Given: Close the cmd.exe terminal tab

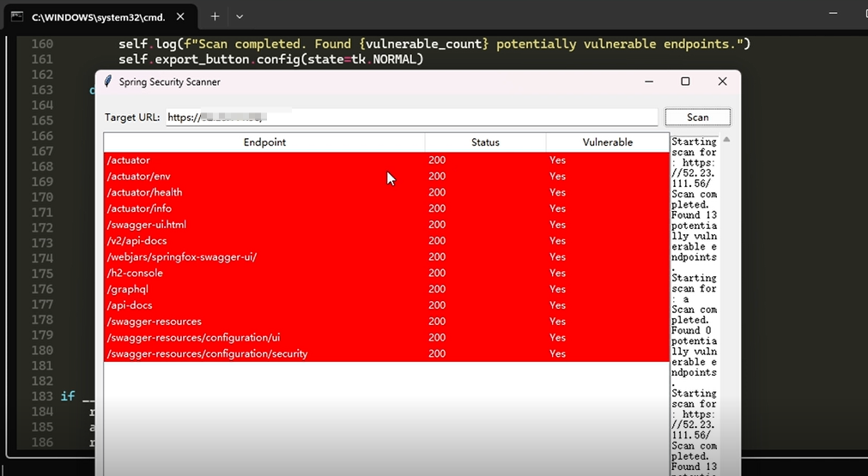Looking at the screenshot, I should click(x=180, y=16).
